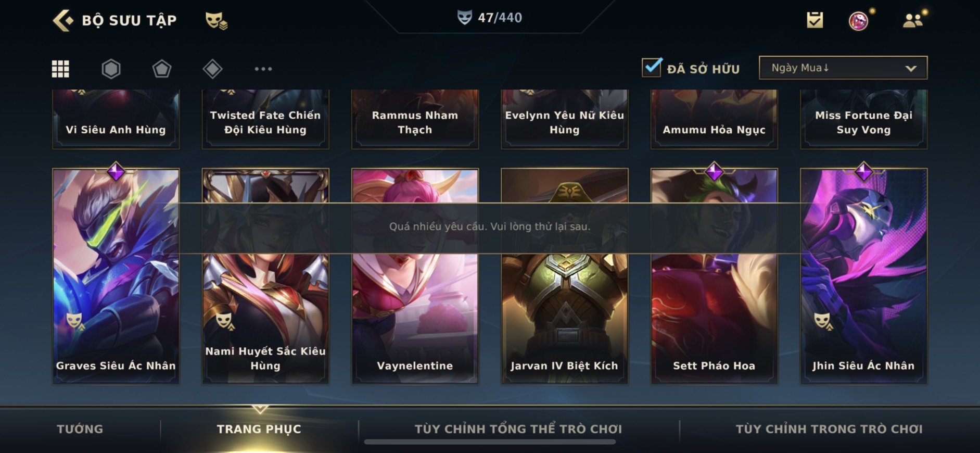Filter by hexagon rarity icon
The image size is (980, 453).
pos(111,69)
